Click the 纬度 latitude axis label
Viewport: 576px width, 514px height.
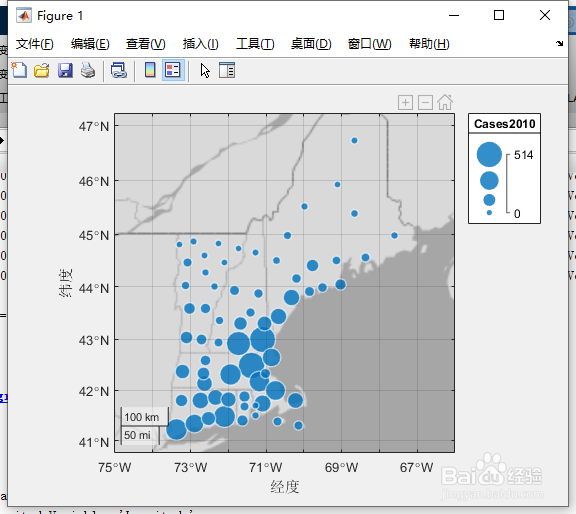click(65, 283)
